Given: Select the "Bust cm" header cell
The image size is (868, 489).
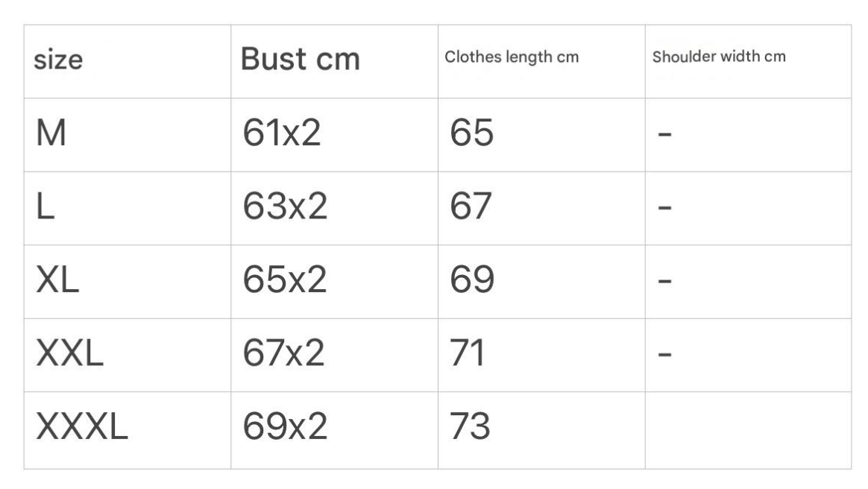Looking at the screenshot, I should click(x=300, y=60).
